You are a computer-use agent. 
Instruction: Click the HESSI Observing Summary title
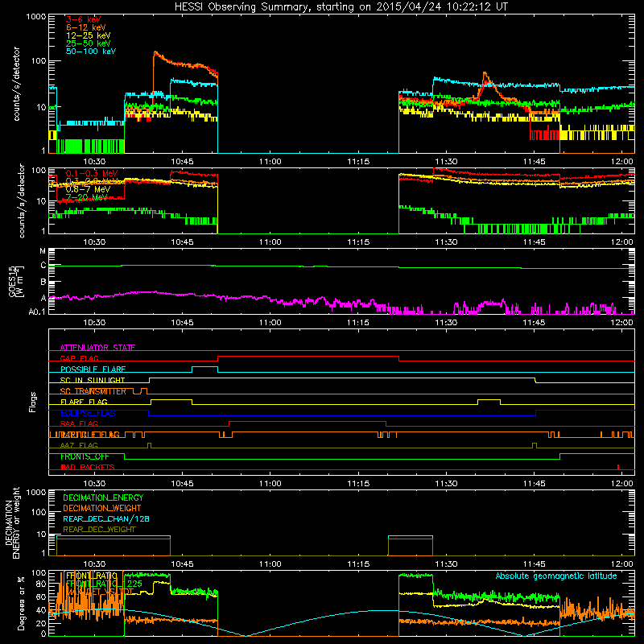(x=341, y=7)
